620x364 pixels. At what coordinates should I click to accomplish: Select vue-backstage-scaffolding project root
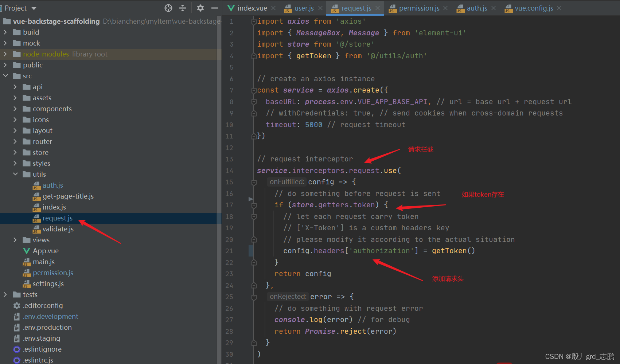click(x=56, y=21)
